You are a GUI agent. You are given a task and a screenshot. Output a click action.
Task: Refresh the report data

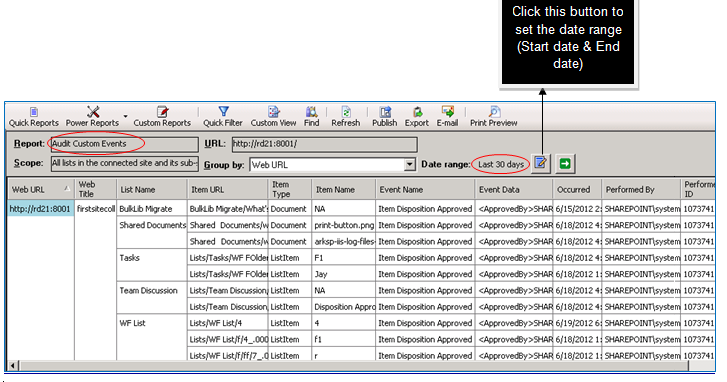[345, 117]
